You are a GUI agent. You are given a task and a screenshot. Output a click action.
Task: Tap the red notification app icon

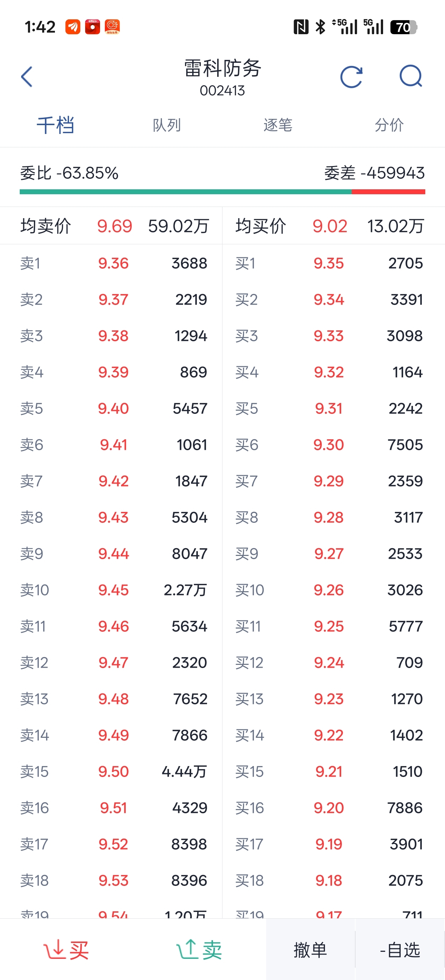[x=92, y=27]
